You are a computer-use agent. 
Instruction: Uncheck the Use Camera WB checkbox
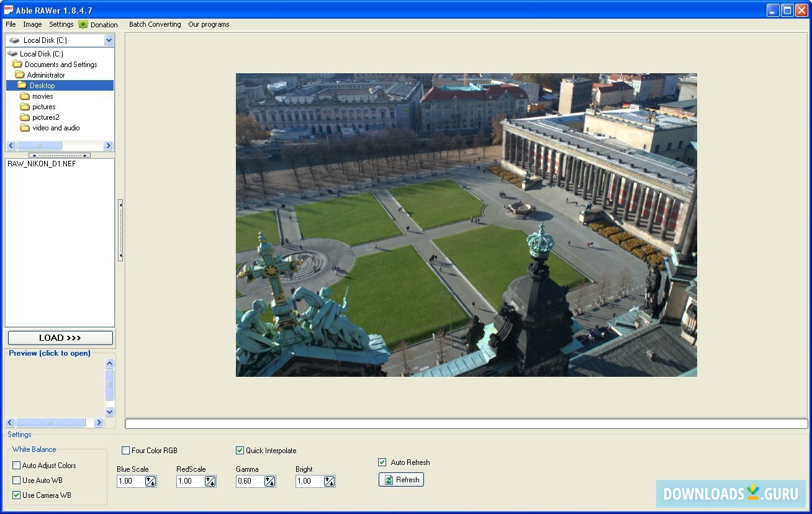(x=17, y=495)
